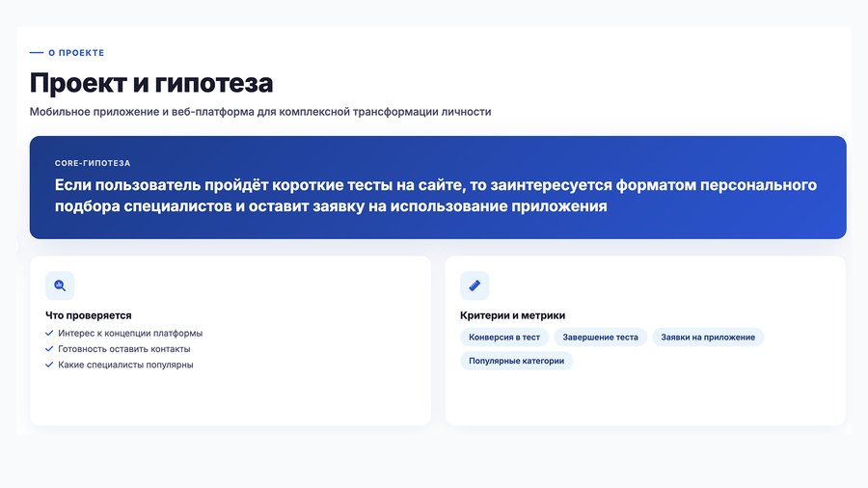This screenshot has height=488, width=868.
Task: Click the ruler icon above Критерии и метрики
Action: (475, 285)
